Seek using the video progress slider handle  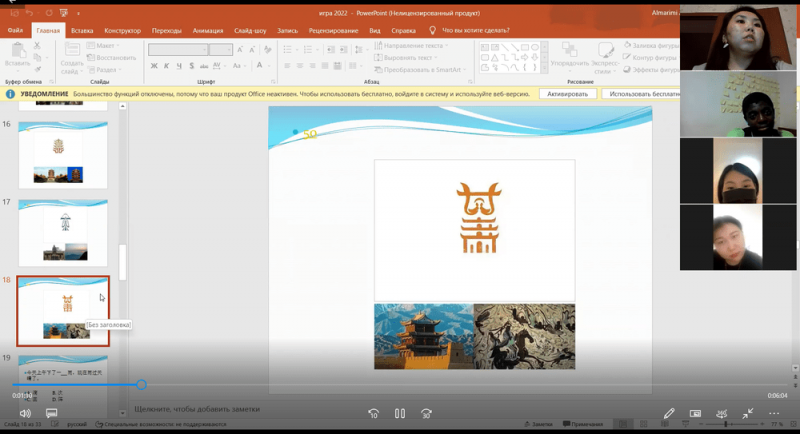[141, 385]
